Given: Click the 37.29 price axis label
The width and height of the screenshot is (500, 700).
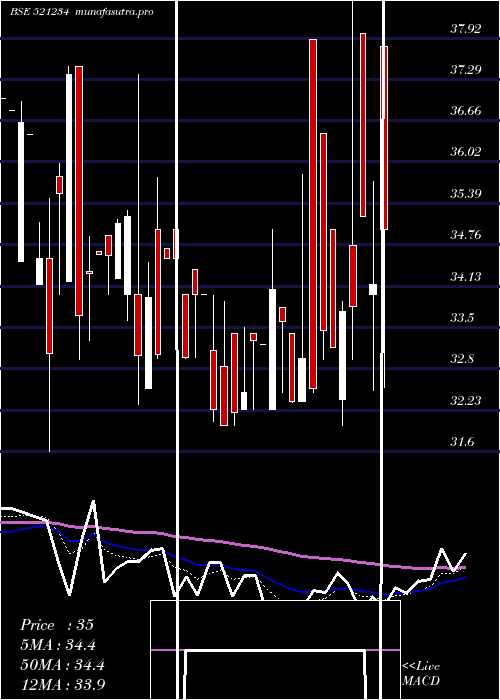Looking at the screenshot, I should (x=466, y=70).
